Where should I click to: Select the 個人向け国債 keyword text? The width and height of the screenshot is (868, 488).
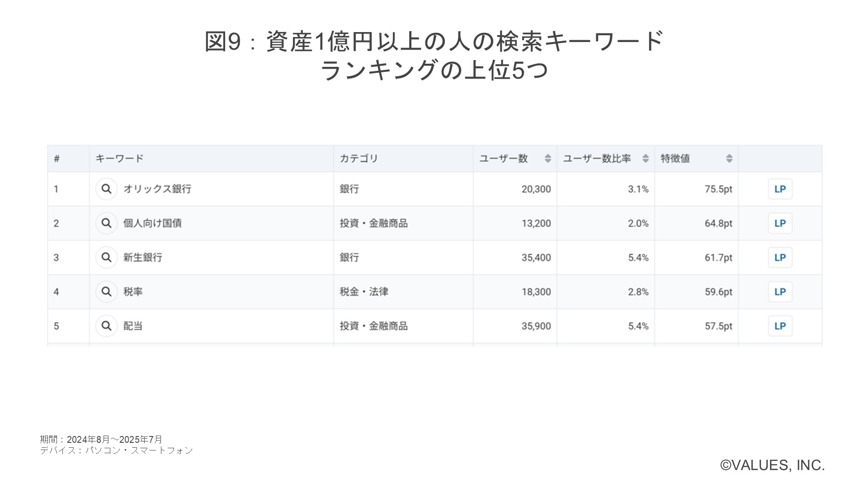pos(152,223)
